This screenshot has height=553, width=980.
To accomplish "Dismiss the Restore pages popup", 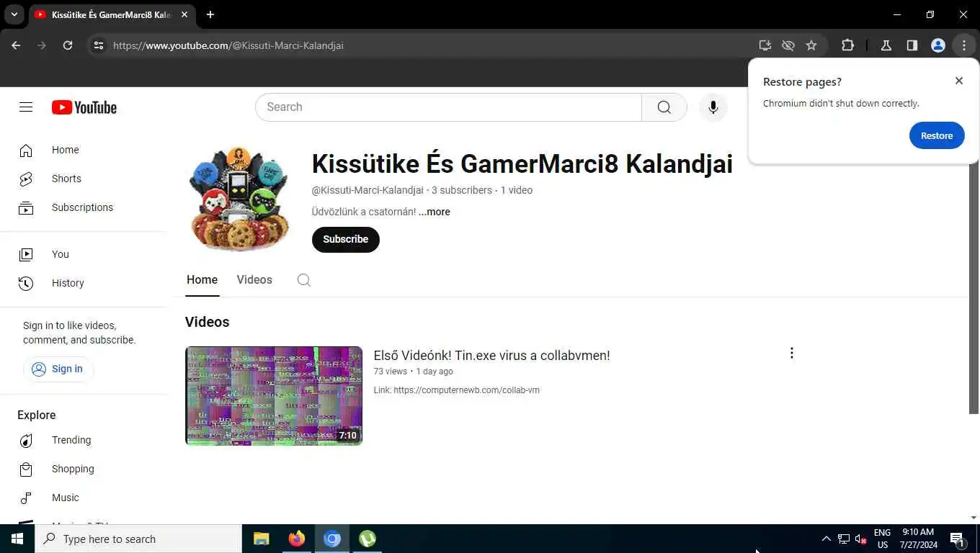I will pos(959,81).
